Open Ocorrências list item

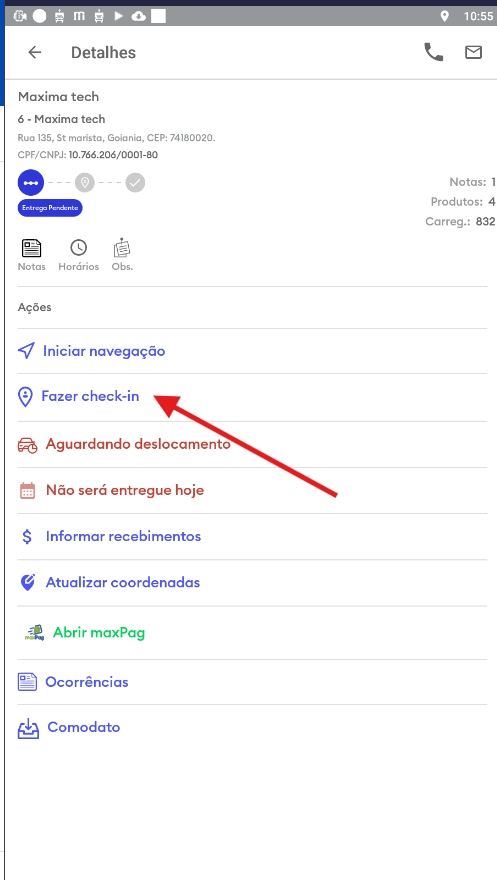pyautogui.click(x=252, y=682)
